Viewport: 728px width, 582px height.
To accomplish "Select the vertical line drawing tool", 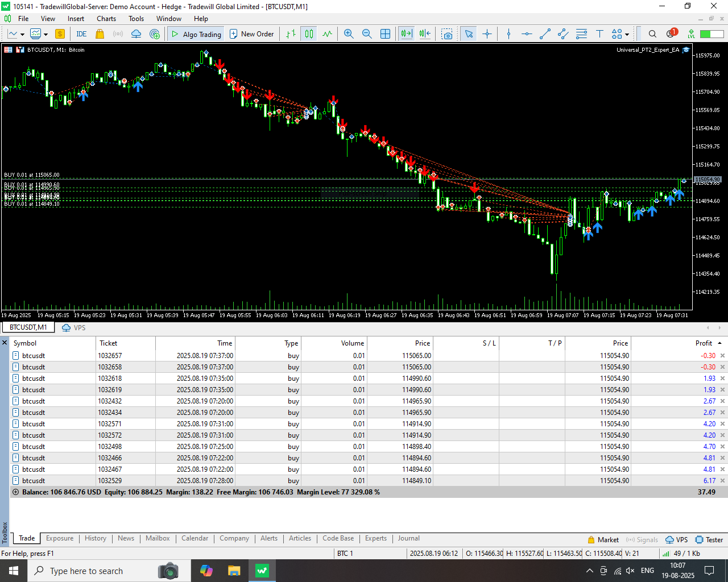I will pos(508,34).
